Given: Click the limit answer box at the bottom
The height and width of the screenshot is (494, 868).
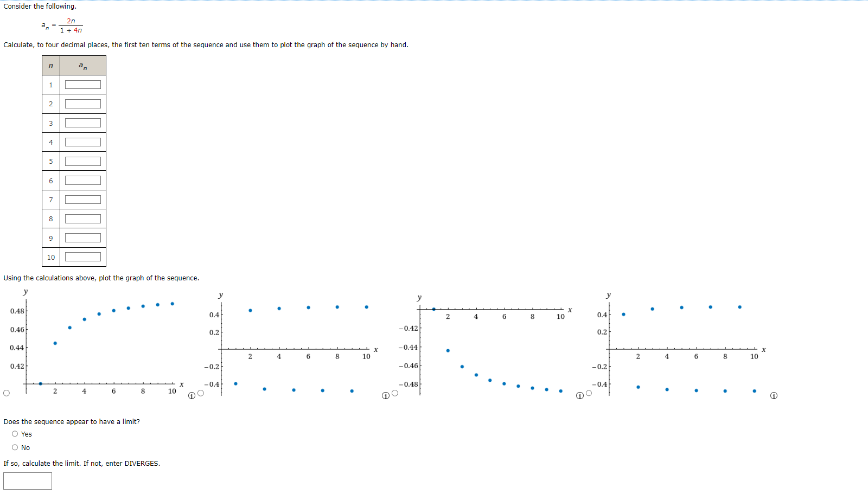Looking at the screenshot, I should 27,480.
